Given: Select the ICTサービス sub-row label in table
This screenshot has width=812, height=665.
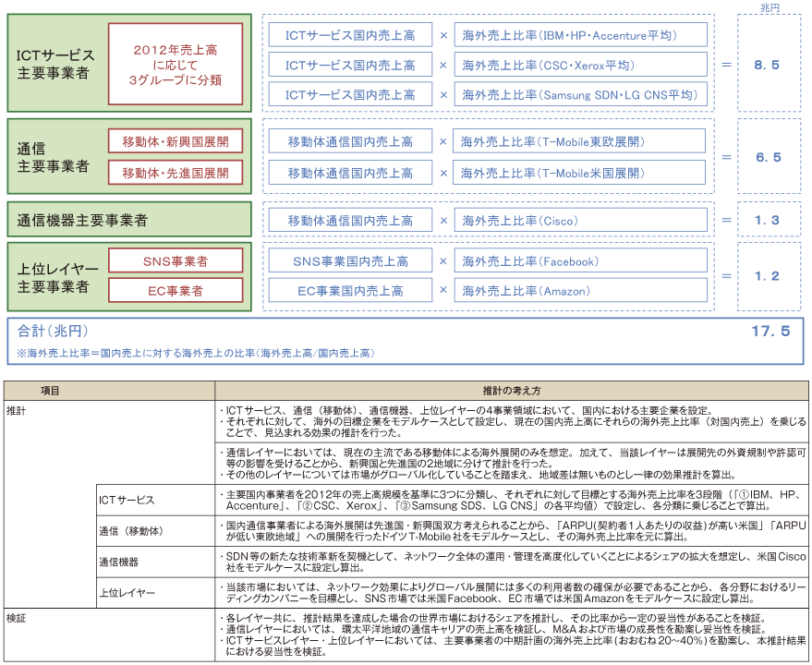Looking at the screenshot, I should [x=127, y=500].
